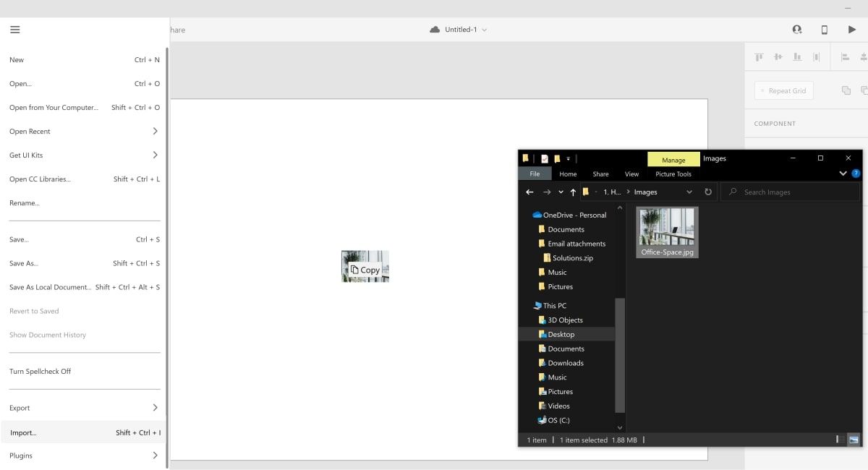Click the align vertical centers icon
868x470 pixels.
pyautogui.click(x=778, y=56)
